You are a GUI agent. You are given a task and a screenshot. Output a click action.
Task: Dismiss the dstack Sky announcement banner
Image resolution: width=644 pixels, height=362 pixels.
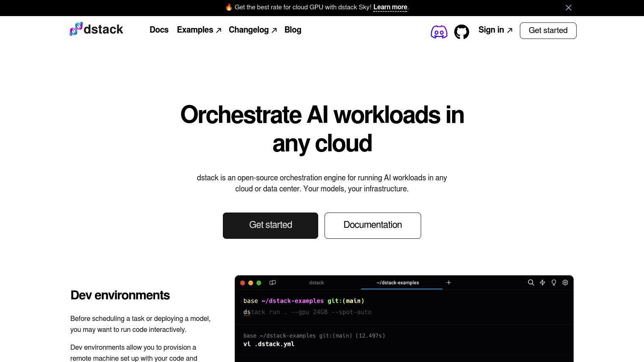(569, 8)
